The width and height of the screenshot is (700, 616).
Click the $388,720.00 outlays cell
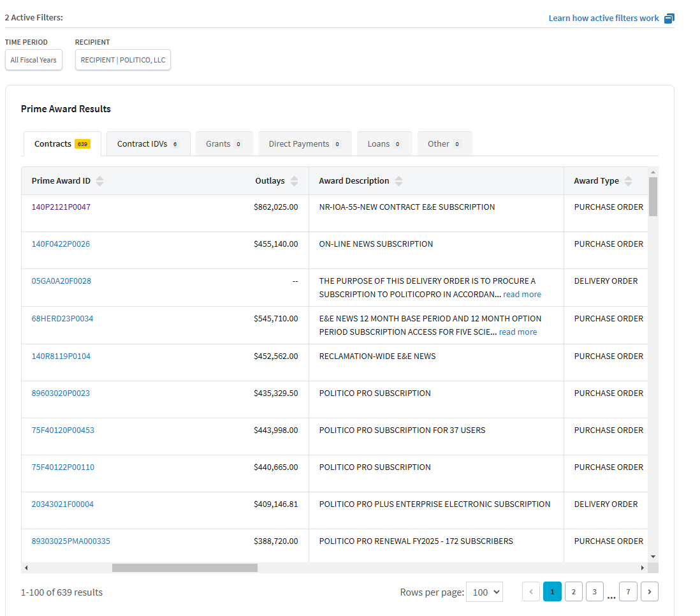point(276,541)
